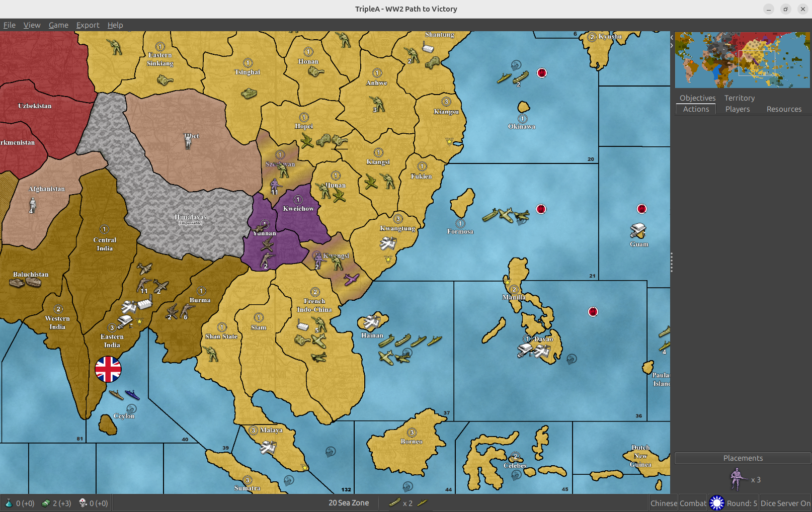Click the research flask icon in status bar
This screenshot has width=812, height=512.
[9, 503]
